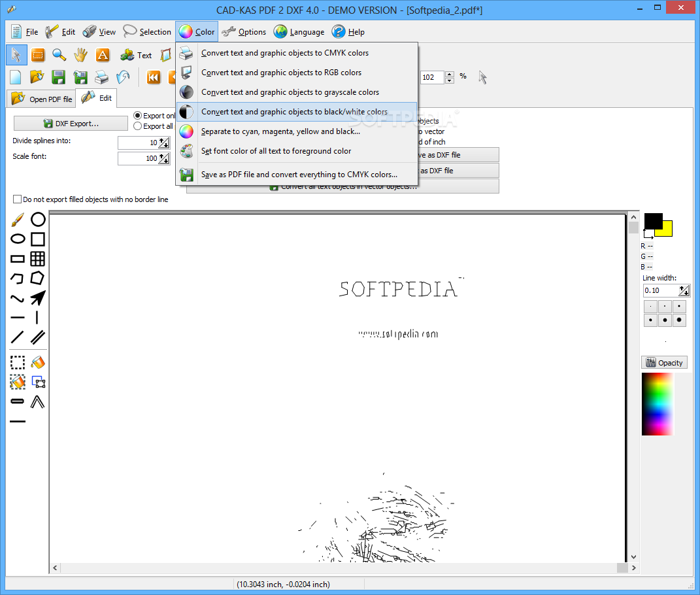
Task: Click the yellow background color swatch
Action: click(x=667, y=231)
